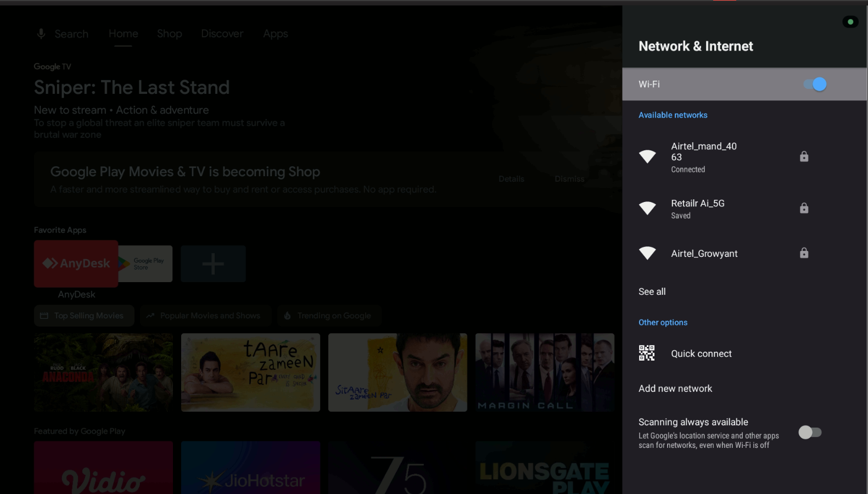The image size is (868, 494).
Task: Click the microphone voice search icon
Action: (41, 34)
